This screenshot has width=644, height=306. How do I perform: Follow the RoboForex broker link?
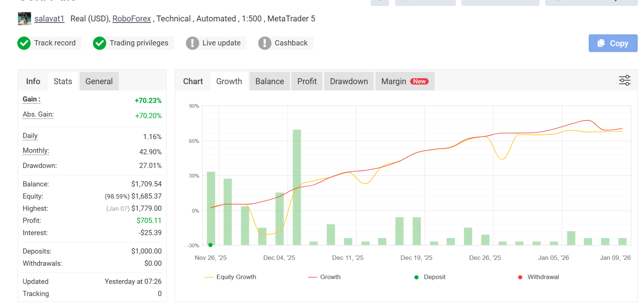(x=132, y=19)
